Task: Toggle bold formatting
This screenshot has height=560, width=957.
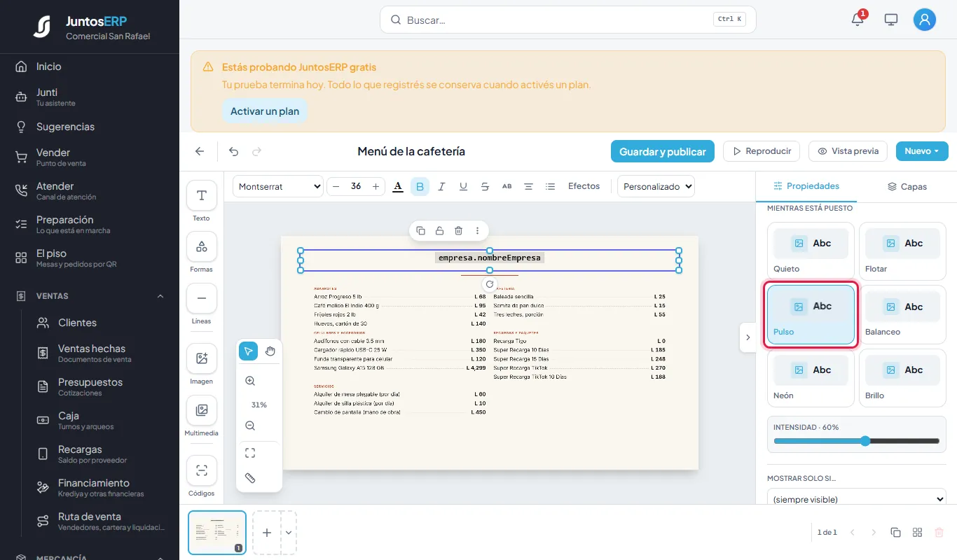Action: point(420,186)
